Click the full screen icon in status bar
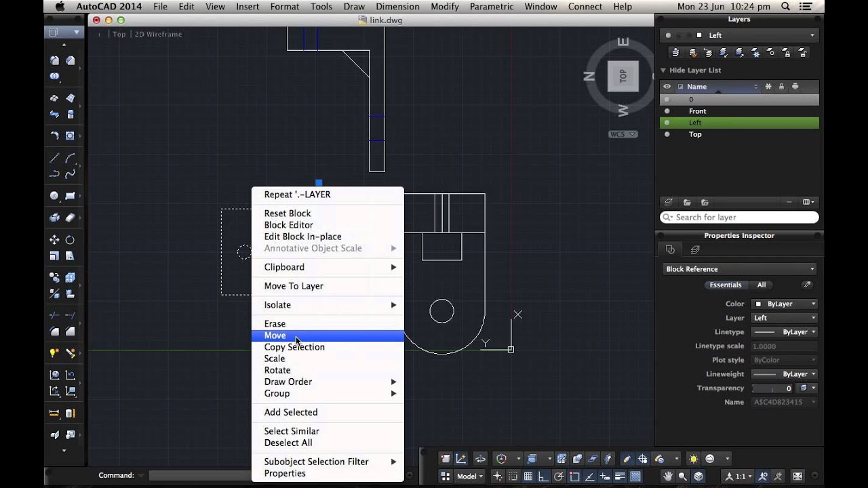Viewport: 868px width, 488px height. click(x=797, y=476)
